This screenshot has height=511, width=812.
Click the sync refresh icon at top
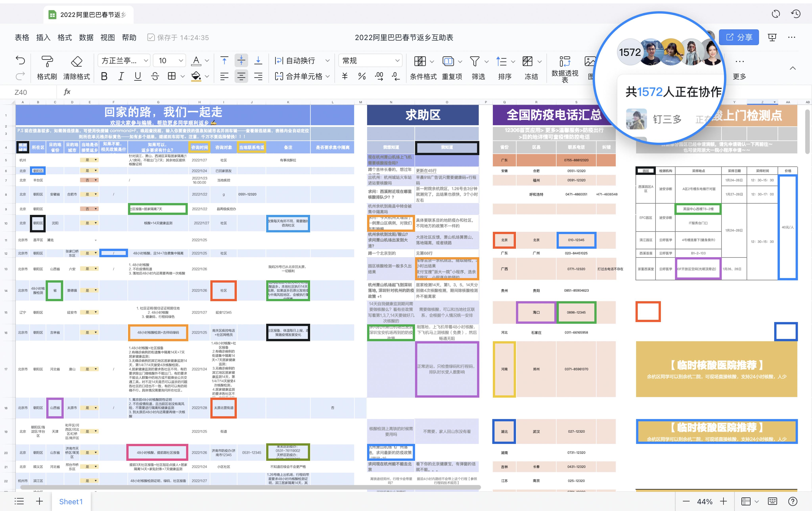[x=776, y=14]
